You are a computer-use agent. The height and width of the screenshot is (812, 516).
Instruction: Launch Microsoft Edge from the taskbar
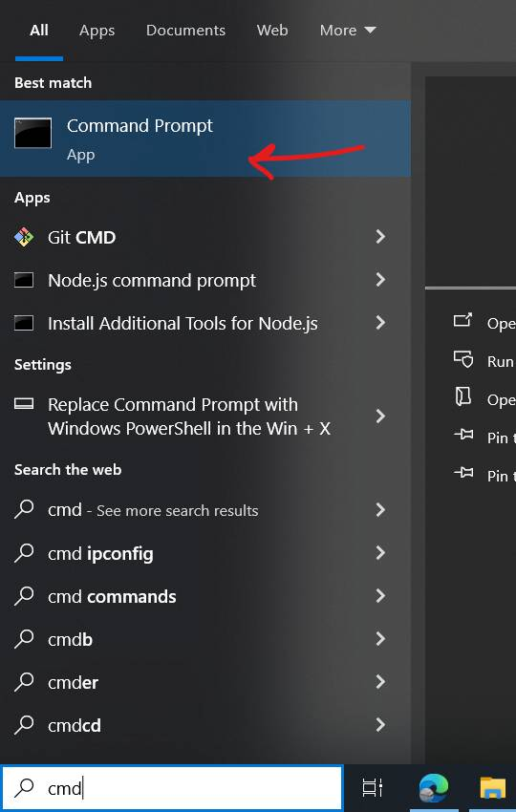pos(434,788)
